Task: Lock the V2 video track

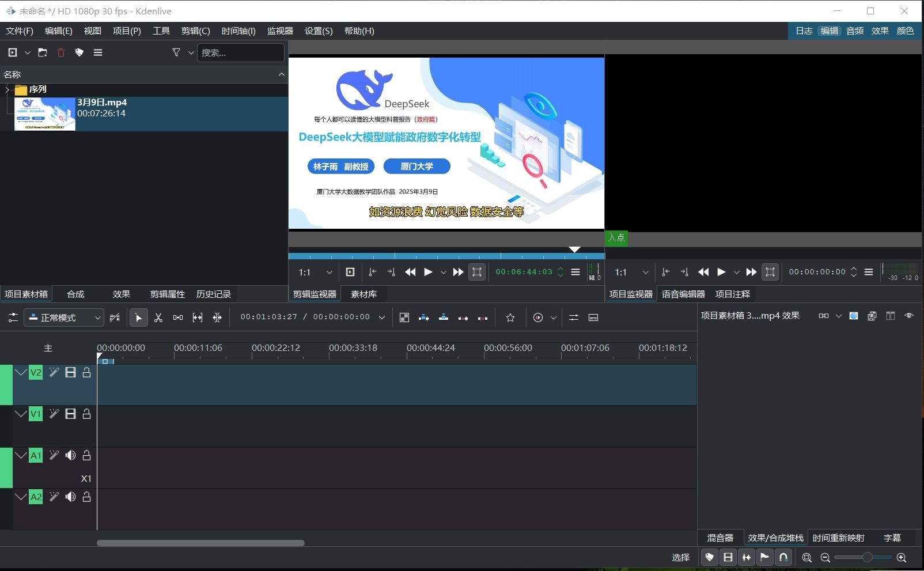Action: [x=87, y=373]
